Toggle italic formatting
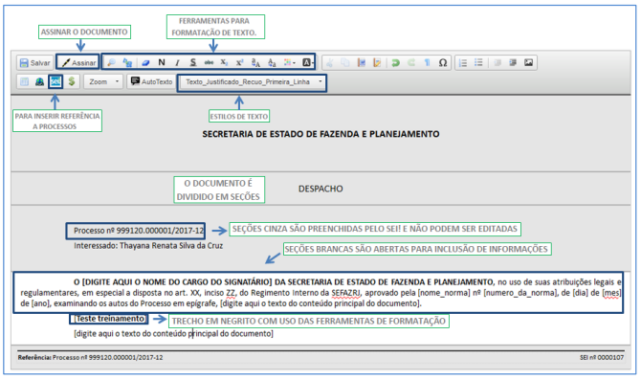Viewport: 641px width, 380px height. 177,63
